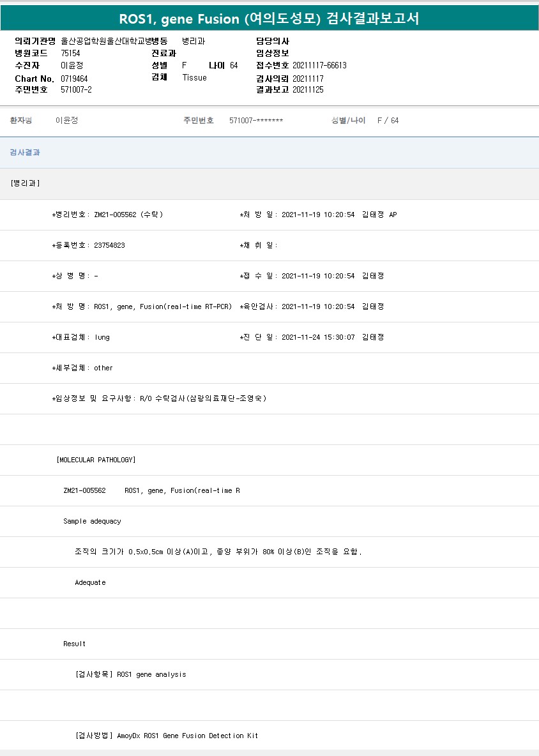This screenshot has width=539, height=756.
Task: Click the report title header banner
Action: pos(269,19)
